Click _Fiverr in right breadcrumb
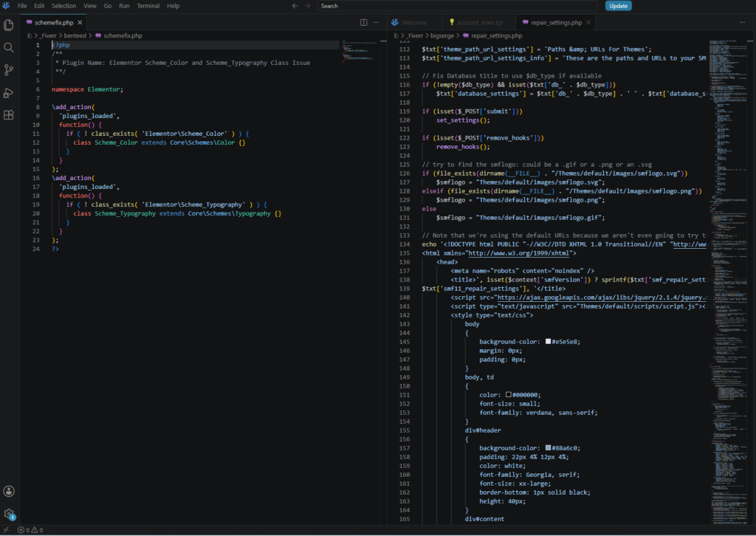The image size is (756, 536). pos(414,35)
